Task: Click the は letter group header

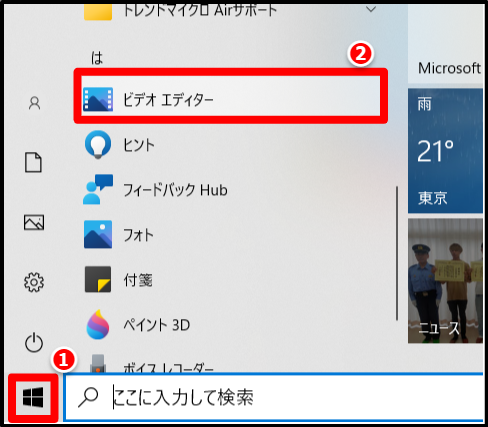Action: 97,58
